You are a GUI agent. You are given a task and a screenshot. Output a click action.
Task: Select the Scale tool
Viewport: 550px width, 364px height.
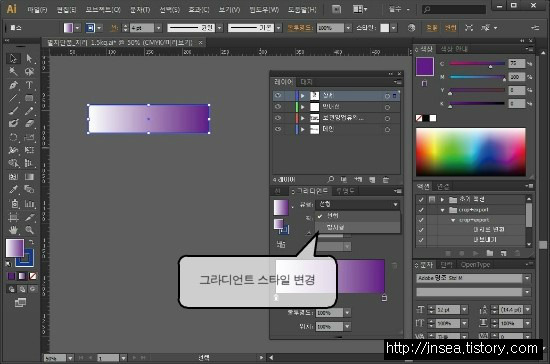[29, 137]
